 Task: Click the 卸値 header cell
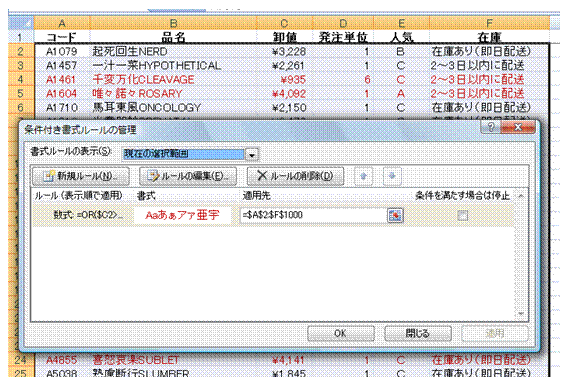click(285, 37)
